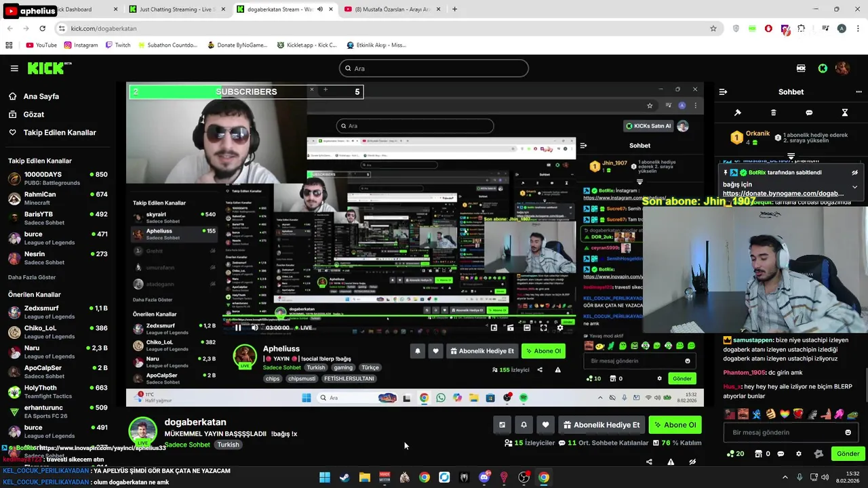Toggle stream visibility crossed-eye icon below player
Screen dimensions: 868x488
click(x=692, y=462)
